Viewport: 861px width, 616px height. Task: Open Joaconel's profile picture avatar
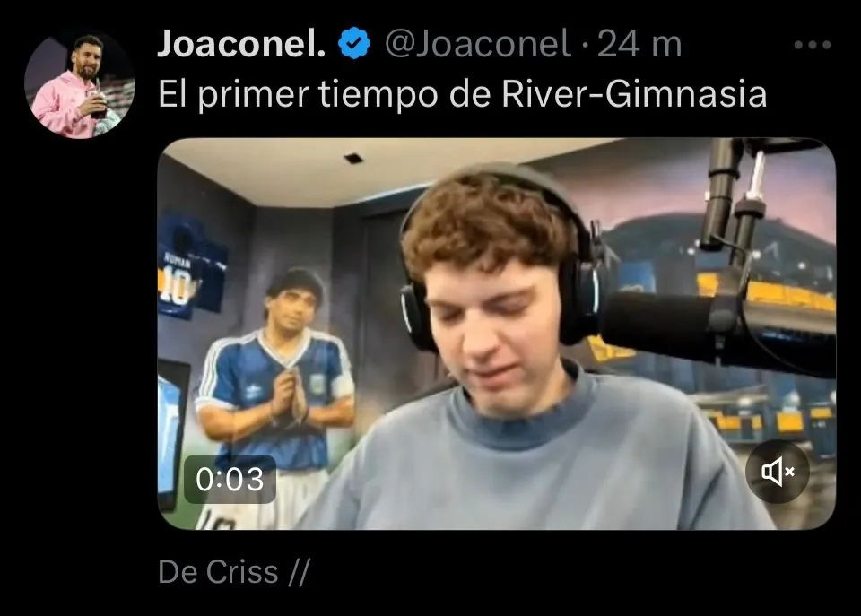pos(80,84)
